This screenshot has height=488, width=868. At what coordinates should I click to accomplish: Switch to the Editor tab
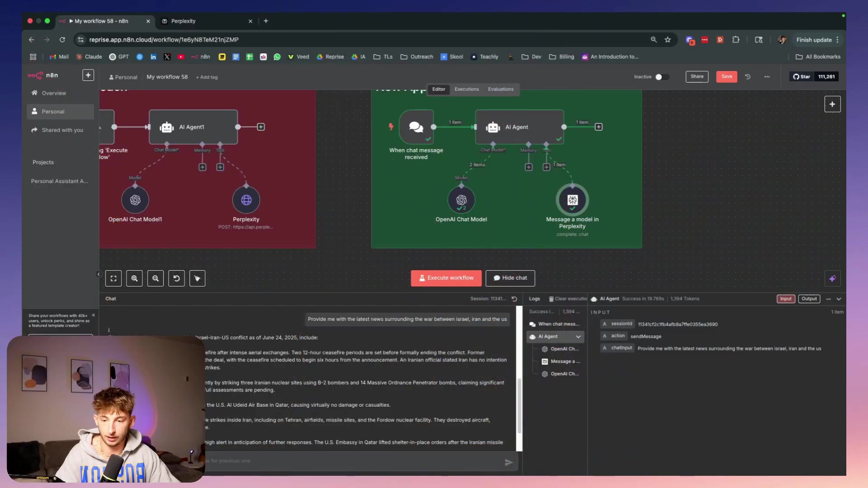[439, 89]
